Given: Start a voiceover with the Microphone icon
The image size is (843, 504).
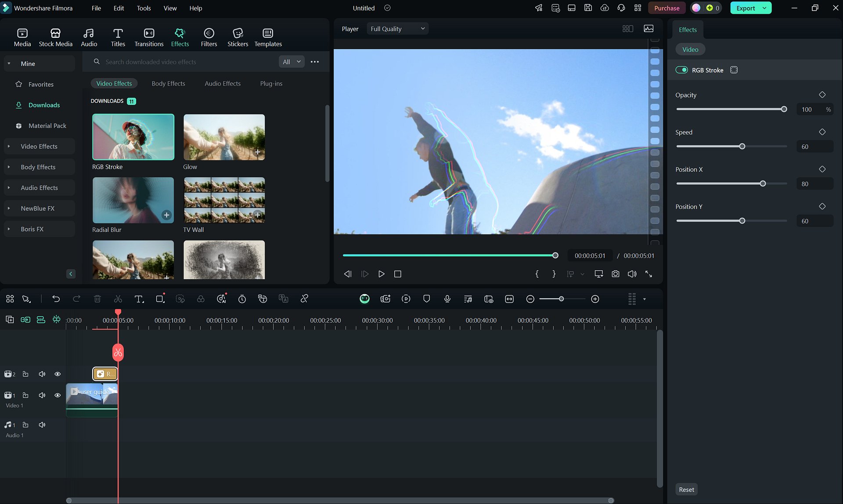Looking at the screenshot, I should point(447,299).
